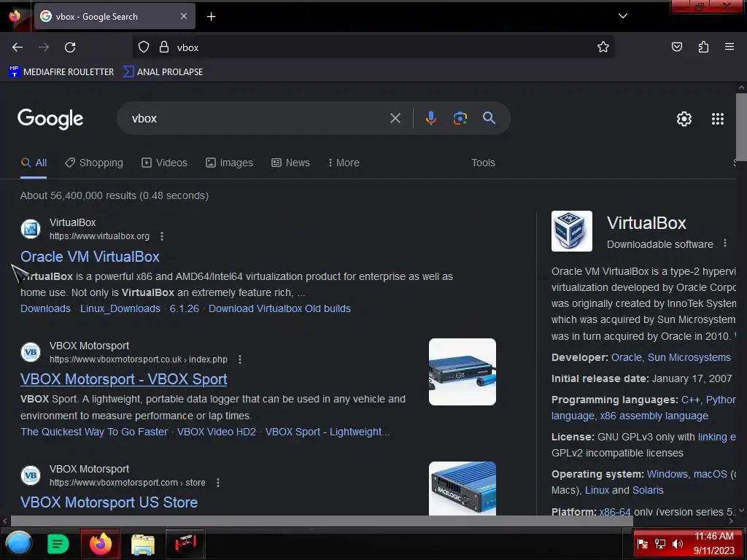This screenshot has height=560, width=747.
Task: Switch to the Shopping results tab
Action: point(94,163)
